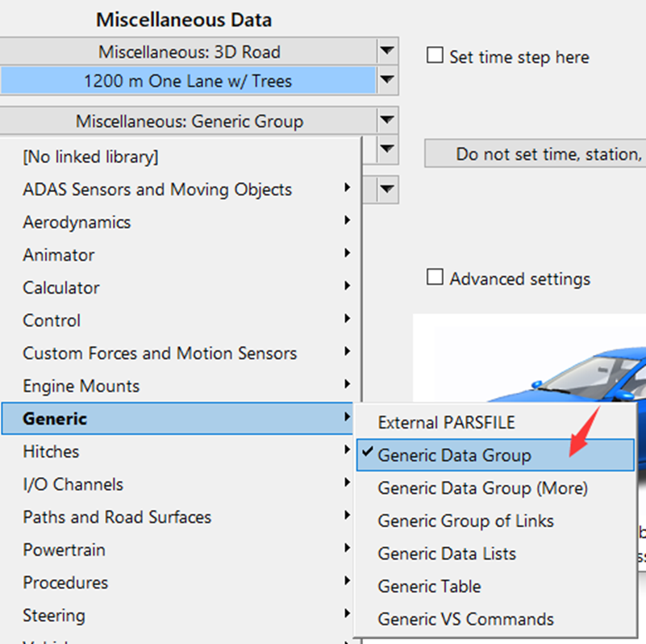Toggle the Advanced settings checkbox

(x=436, y=278)
